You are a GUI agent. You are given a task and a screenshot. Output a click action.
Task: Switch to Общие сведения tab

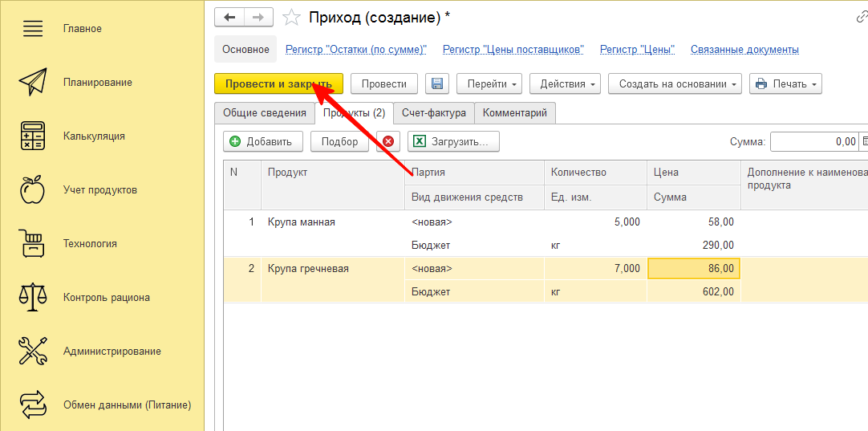[x=264, y=113]
